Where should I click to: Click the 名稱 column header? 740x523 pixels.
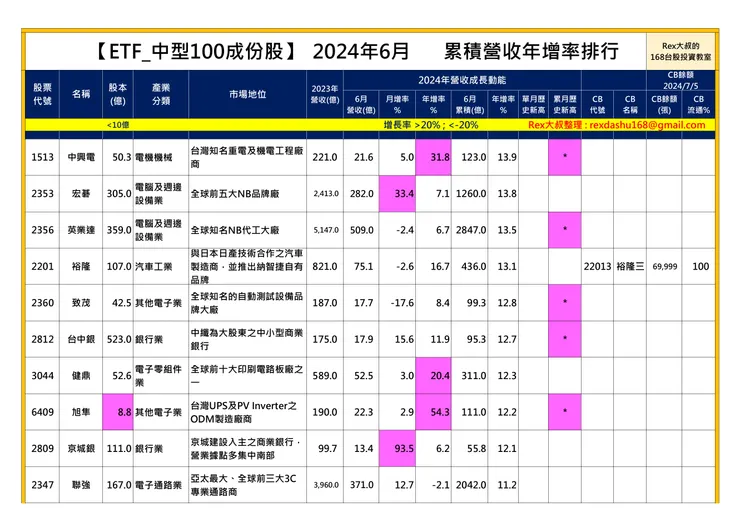[81, 94]
